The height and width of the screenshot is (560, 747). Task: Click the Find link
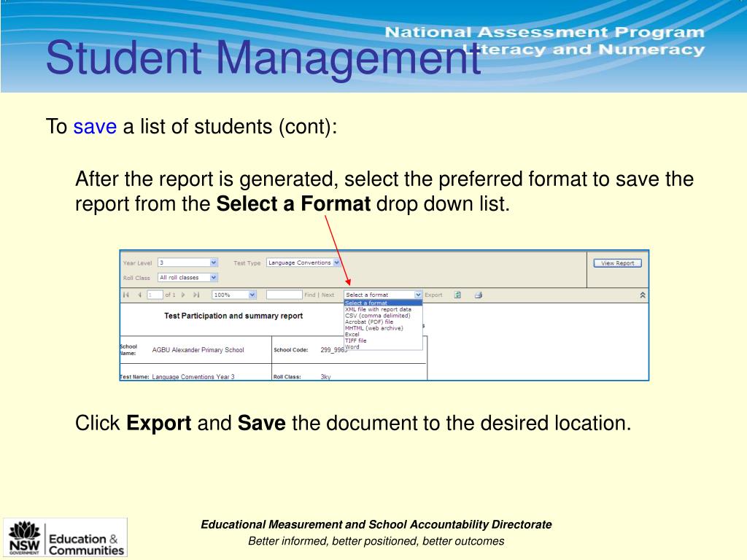coord(309,295)
